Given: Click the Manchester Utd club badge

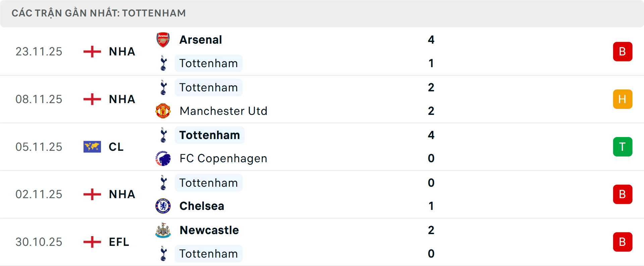Looking at the screenshot, I should (163, 111).
